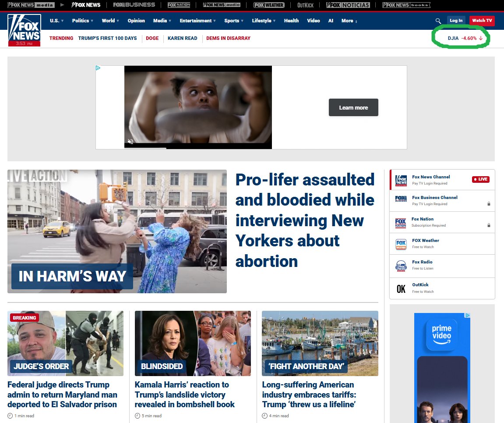
Task: Select the FOX Weather 'Free to Watch' text
Action: (423, 247)
